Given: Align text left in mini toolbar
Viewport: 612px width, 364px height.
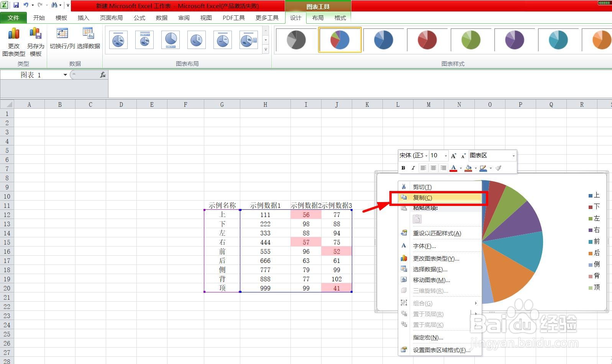Looking at the screenshot, I should click(x=423, y=168).
